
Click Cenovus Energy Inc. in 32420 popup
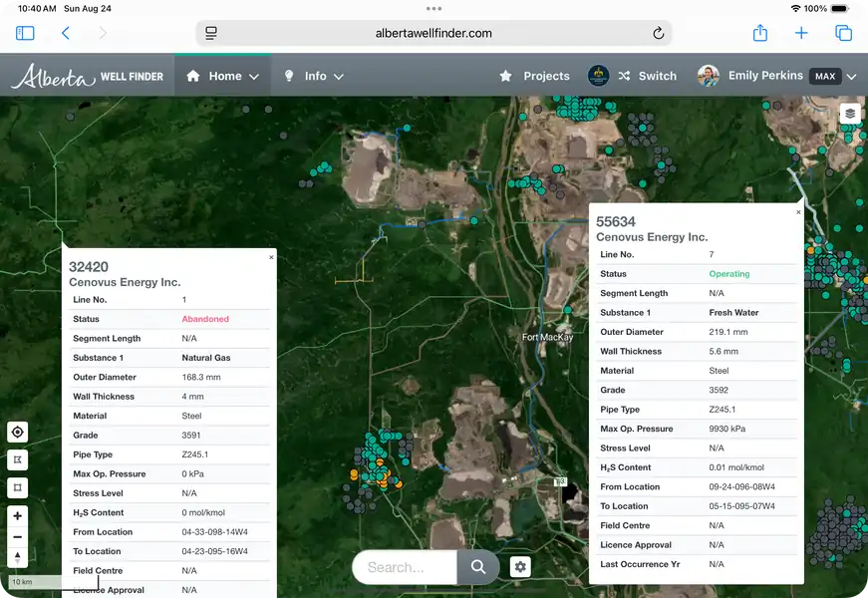tap(125, 282)
